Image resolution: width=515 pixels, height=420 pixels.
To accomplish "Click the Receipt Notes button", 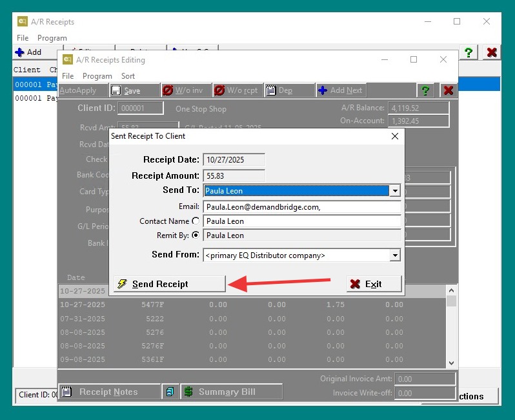I will point(109,392).
